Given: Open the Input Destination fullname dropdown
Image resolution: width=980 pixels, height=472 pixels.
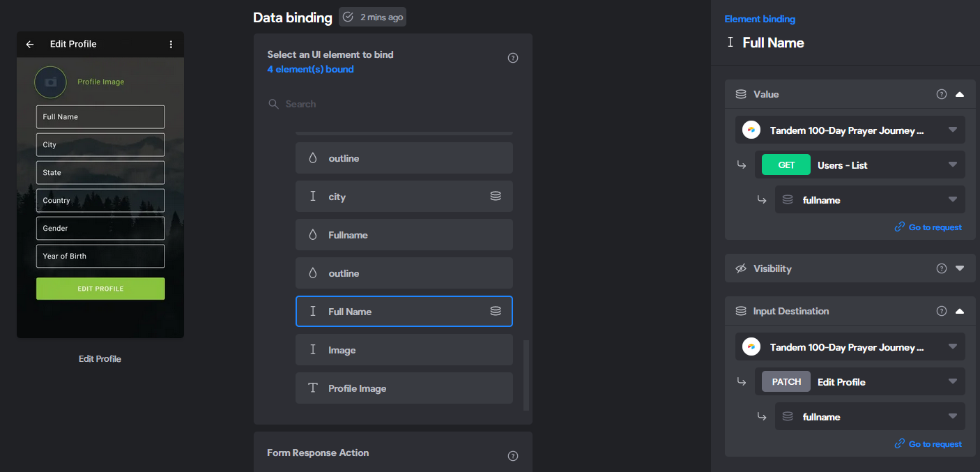Looking at the screenshot, I should point(870,417).
